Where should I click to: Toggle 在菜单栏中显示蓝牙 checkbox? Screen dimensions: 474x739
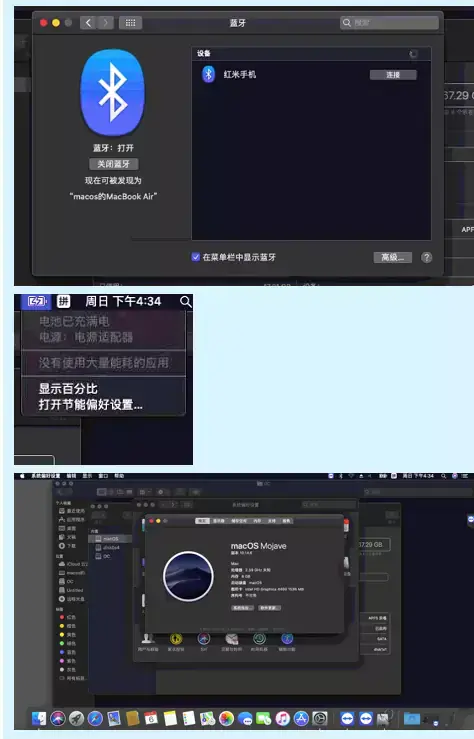coord(196,257)
